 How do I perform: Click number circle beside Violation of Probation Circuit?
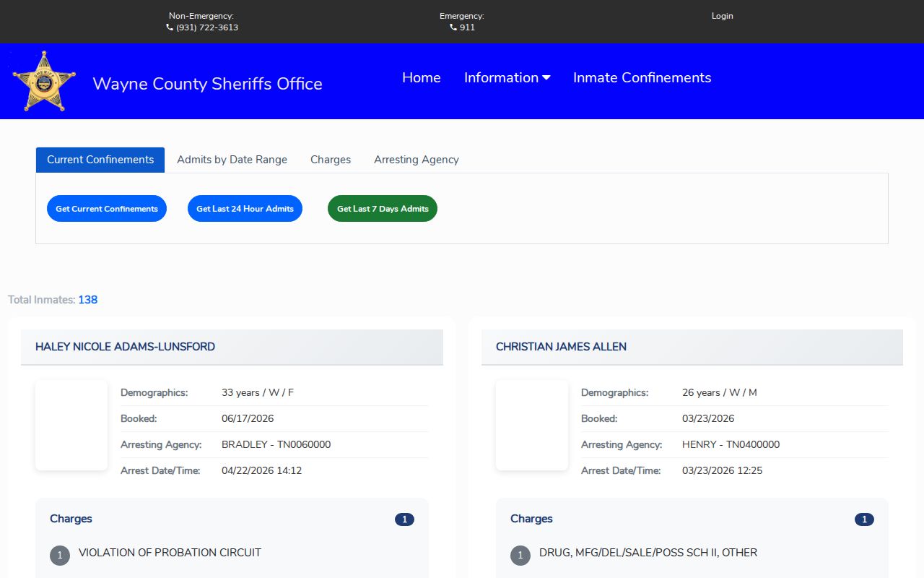60,556
